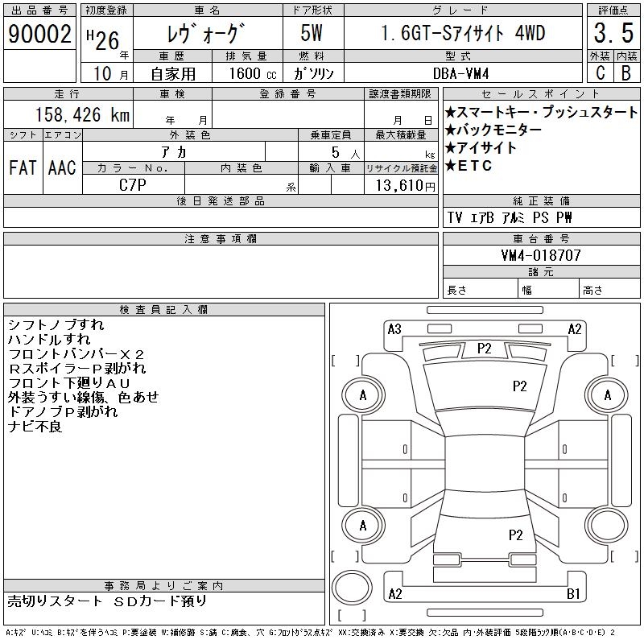Select inspector note ハンドルすれ

49,339
